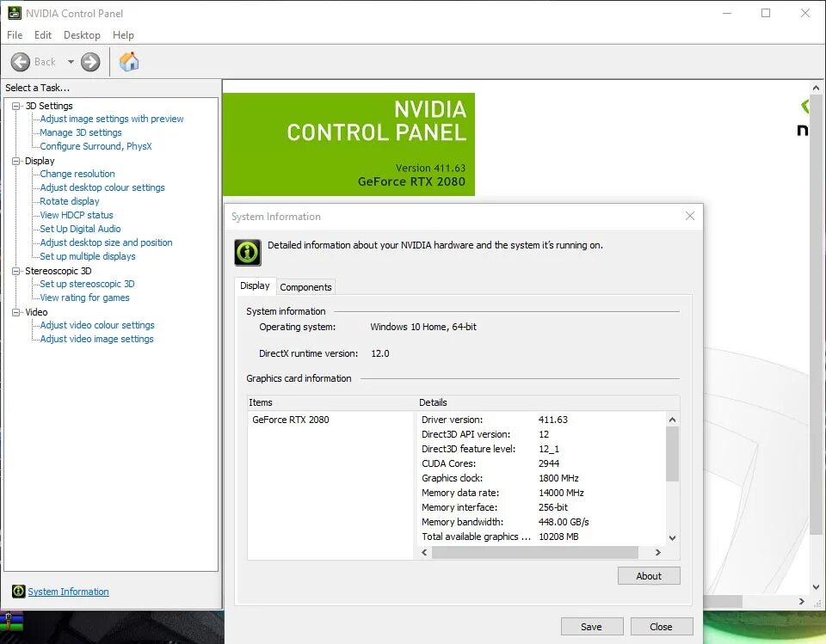Click main pane scroll-right arrow
Viewport: 826px width, 644px height.
[802, 601]
